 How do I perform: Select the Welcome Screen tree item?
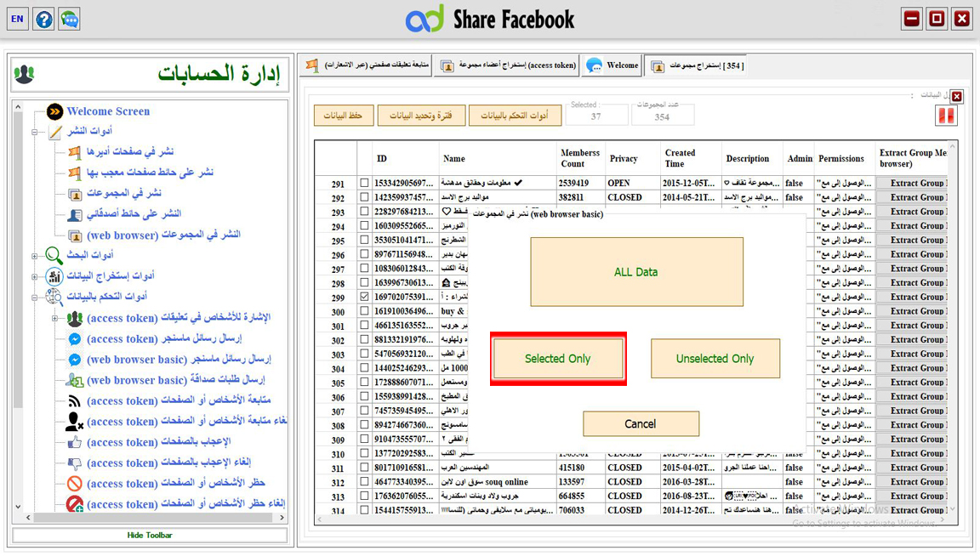coord(108,112)
